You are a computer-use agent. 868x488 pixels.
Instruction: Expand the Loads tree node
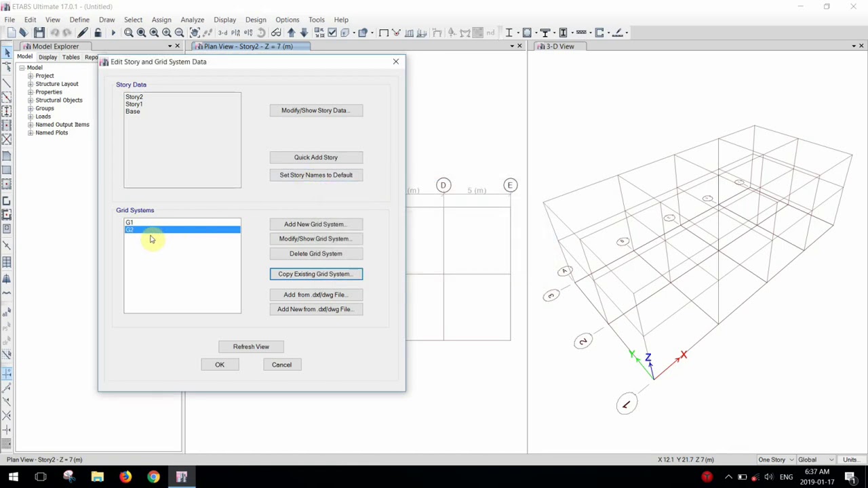point(31,117)
